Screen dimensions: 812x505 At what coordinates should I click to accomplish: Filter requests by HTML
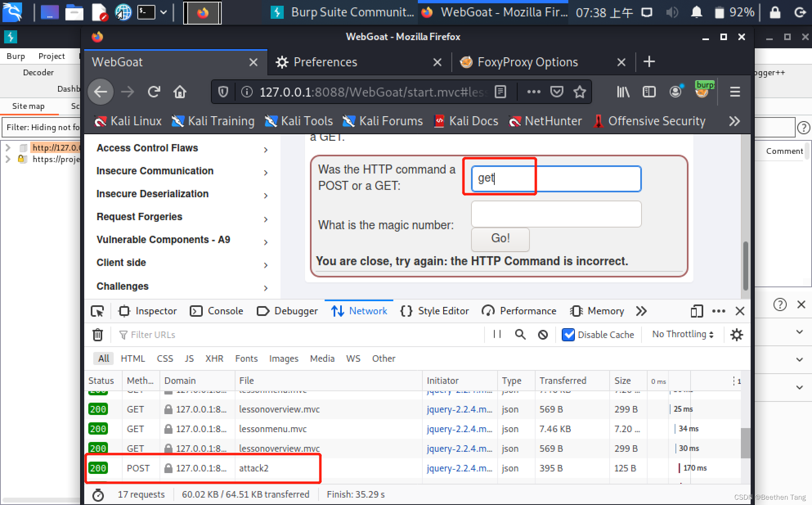tap(132, 358)
